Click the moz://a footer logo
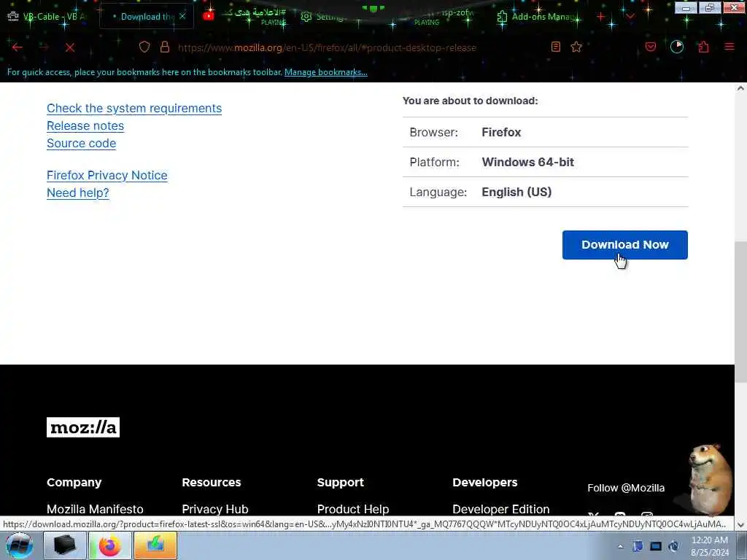 pos(83,427)
